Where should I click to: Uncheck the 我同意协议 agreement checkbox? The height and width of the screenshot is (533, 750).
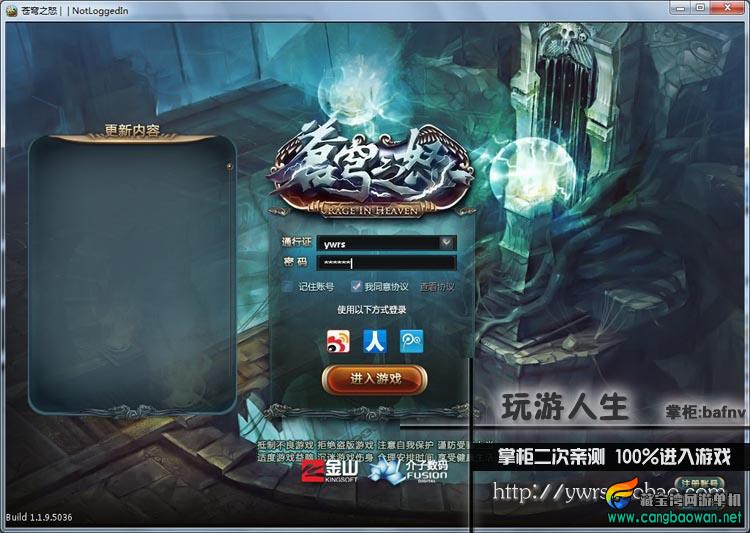pos(356,286)
